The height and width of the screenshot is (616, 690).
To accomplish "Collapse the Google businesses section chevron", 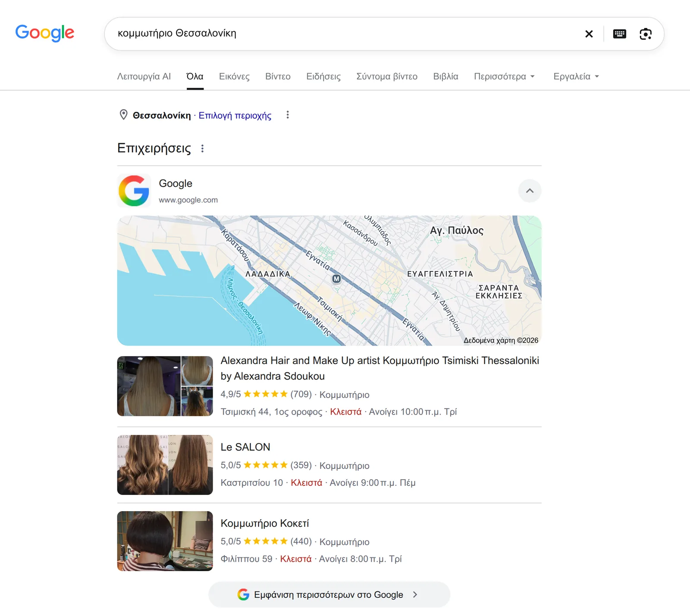I will (x=530, y=191).
